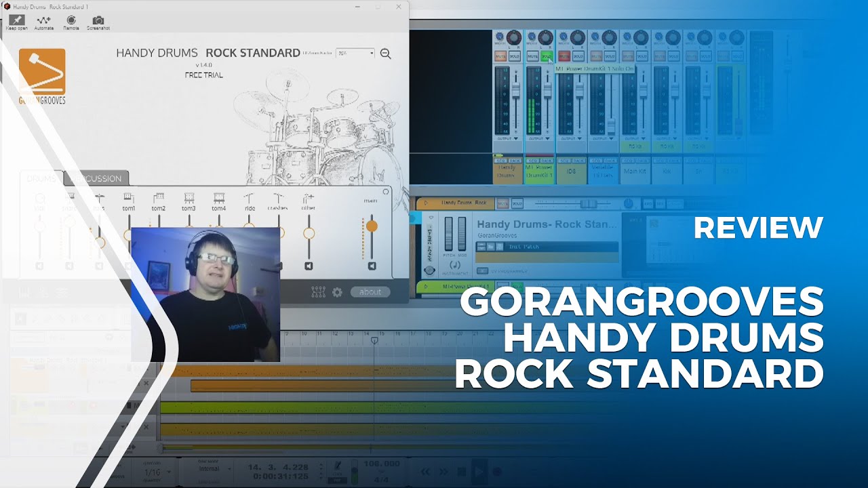Take a Screenshot with the camera icon
The image size is (868, 488).
(x=98, y=20)
